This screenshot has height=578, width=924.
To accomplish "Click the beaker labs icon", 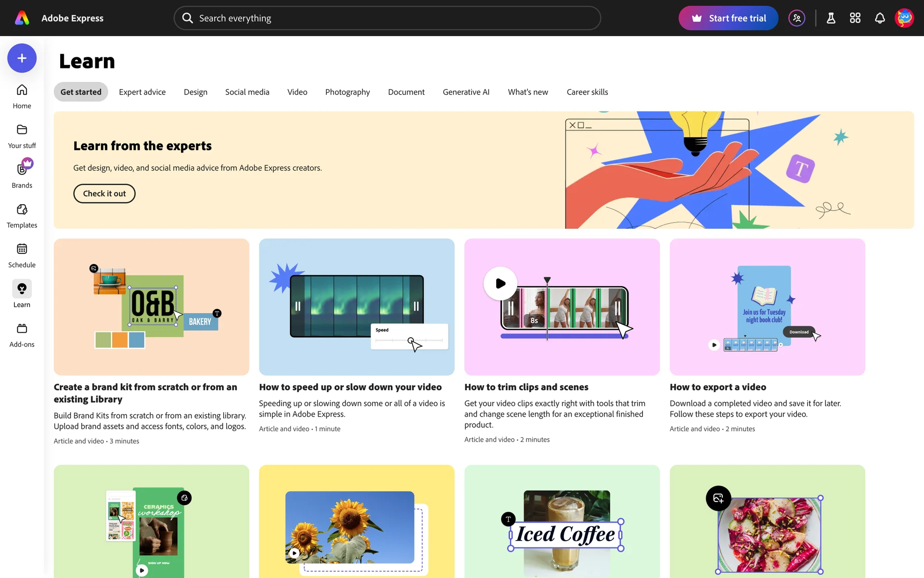I will click(x=831, y=18).
